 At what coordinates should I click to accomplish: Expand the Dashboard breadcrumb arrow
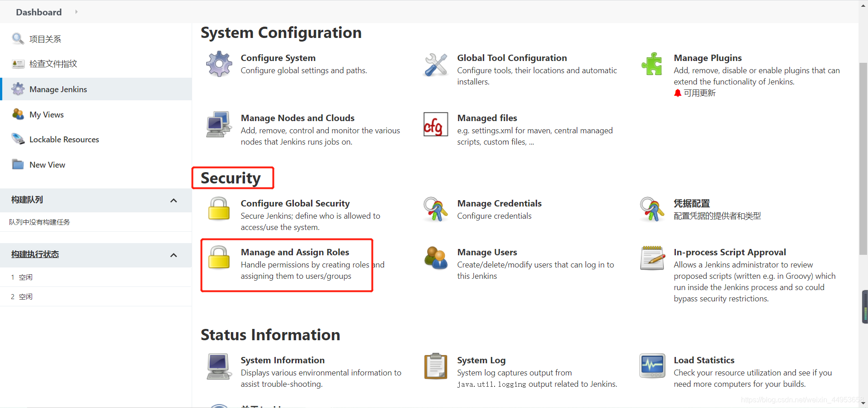click(x=76, y=12)
